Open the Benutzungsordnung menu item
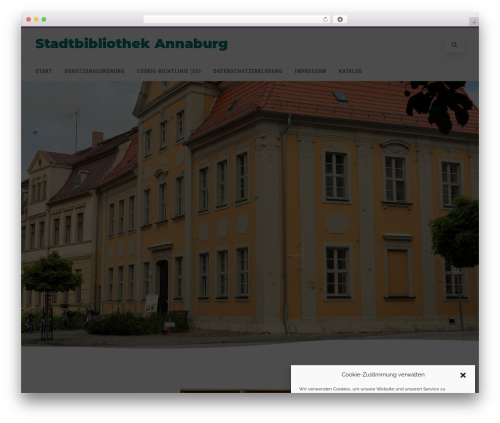This screenshot has height=423, width=500. (x=94, y=71)
